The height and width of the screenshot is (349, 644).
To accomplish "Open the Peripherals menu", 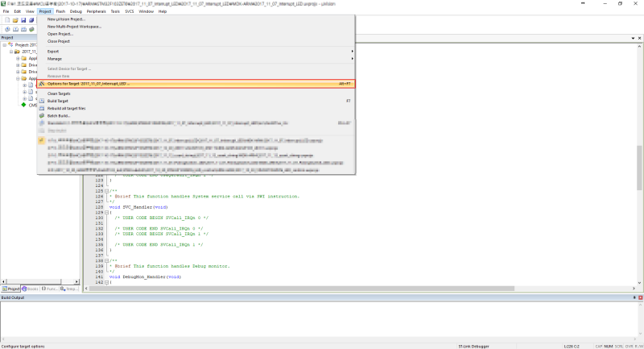I will [96, 12].
